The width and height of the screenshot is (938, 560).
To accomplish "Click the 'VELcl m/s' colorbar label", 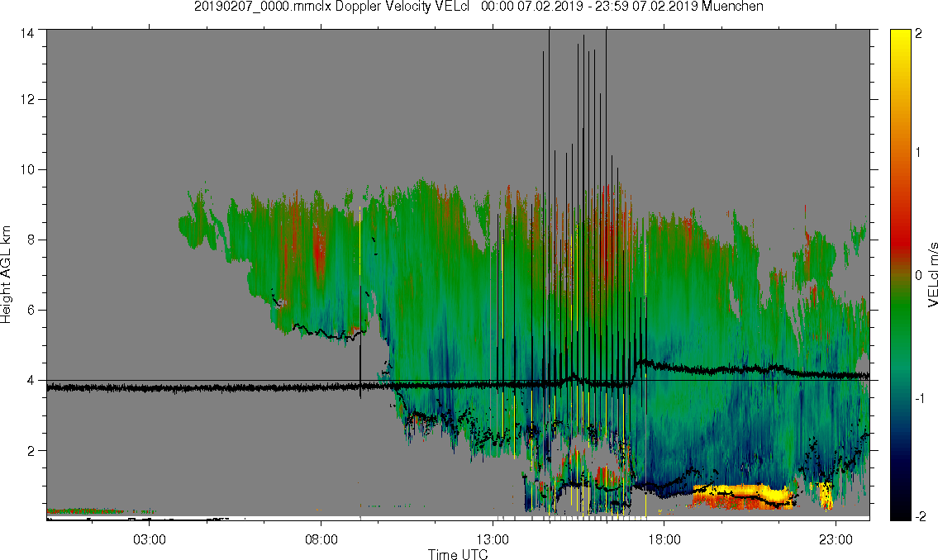I will click(x=932, y=275).
